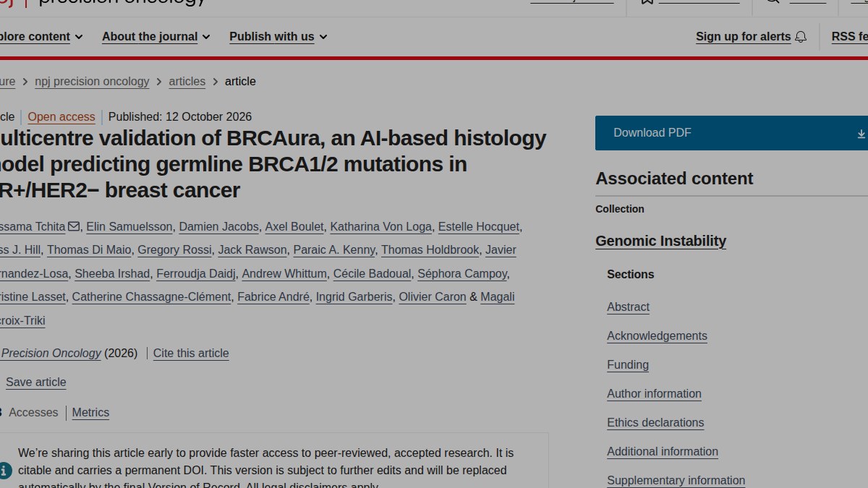Click the Associated content heading
Viewport: 868px width, 488px height.
pos(674,178)
